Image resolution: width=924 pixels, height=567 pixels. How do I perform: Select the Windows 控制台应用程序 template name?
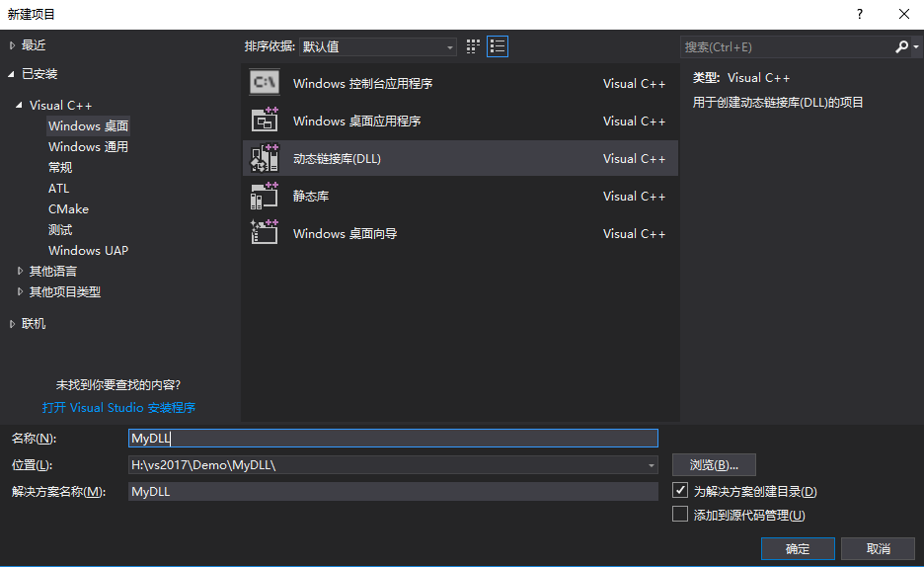[x=363, y=83]
